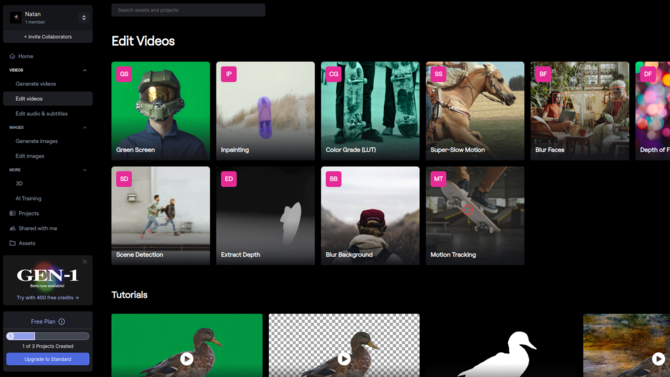Click the '1 of 3 Projects Created' text
670x377 pixels.
(48, 346)
